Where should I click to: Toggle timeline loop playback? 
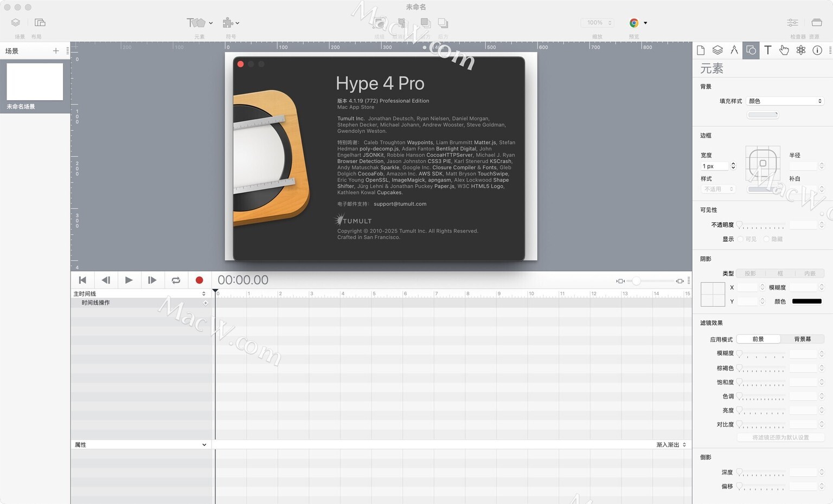[x=176, y=280]
